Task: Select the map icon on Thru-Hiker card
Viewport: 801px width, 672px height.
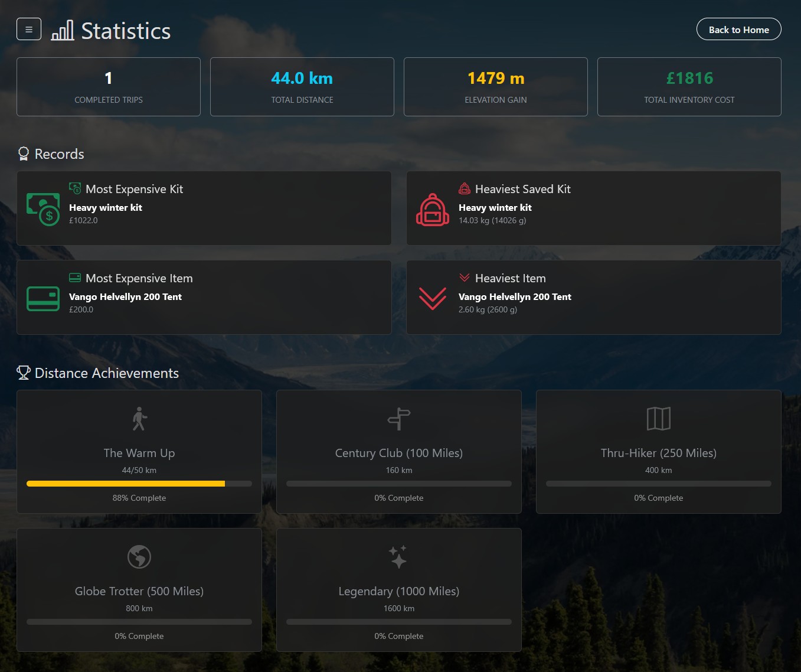Action: 658,419
